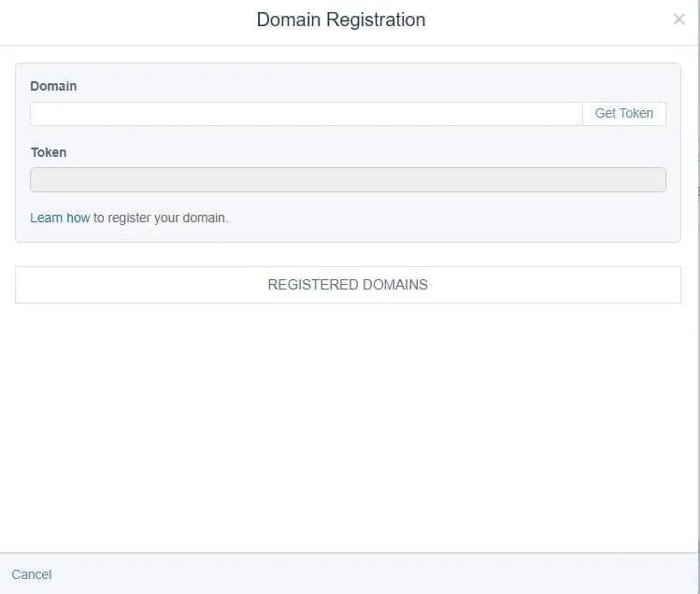The height and width of the screenshot is (594, 700).
Task: Click the Token field label
Action: coord(49,152)
